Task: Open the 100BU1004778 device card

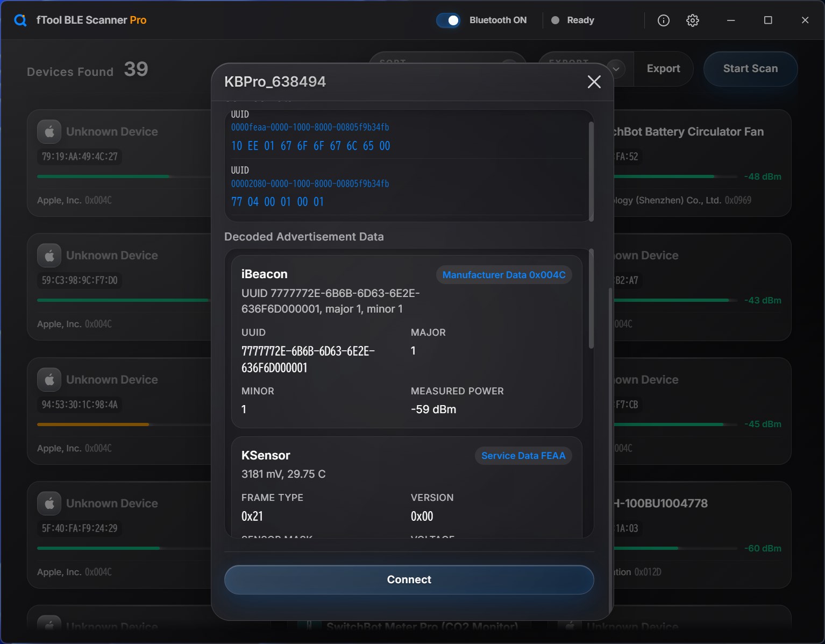Action: click(x=702, y=534)
